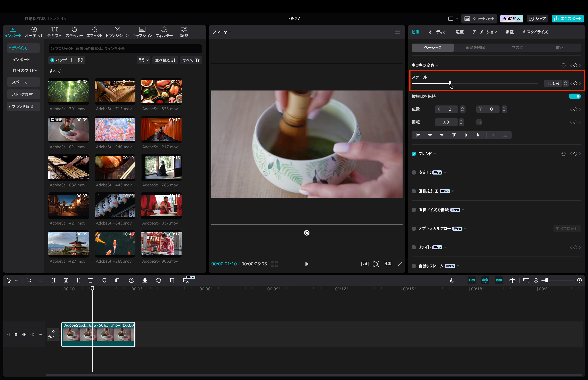Image resolution: width=588 pixels, height=380 pixels.
Task: Uncheck the ブレンド checkbox
Action: click(x=414, y=154)
